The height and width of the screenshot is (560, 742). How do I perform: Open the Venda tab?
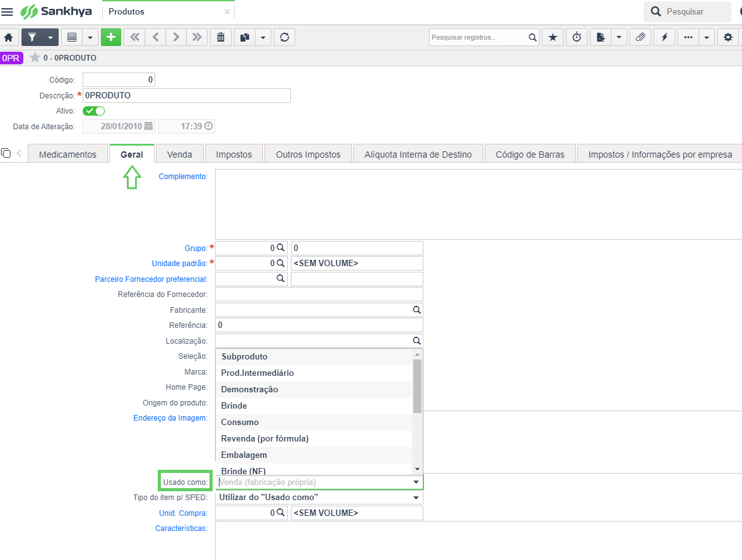(x=179, y=155)
